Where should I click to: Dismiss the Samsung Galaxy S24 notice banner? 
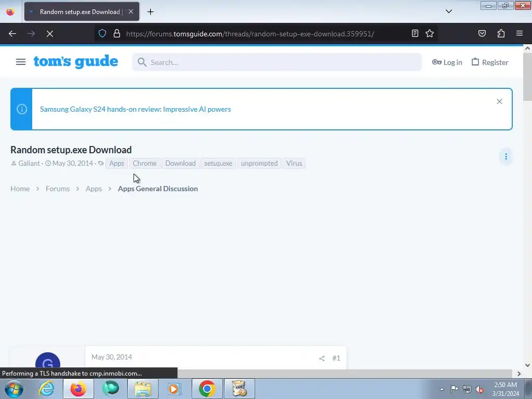coord(499,101)
